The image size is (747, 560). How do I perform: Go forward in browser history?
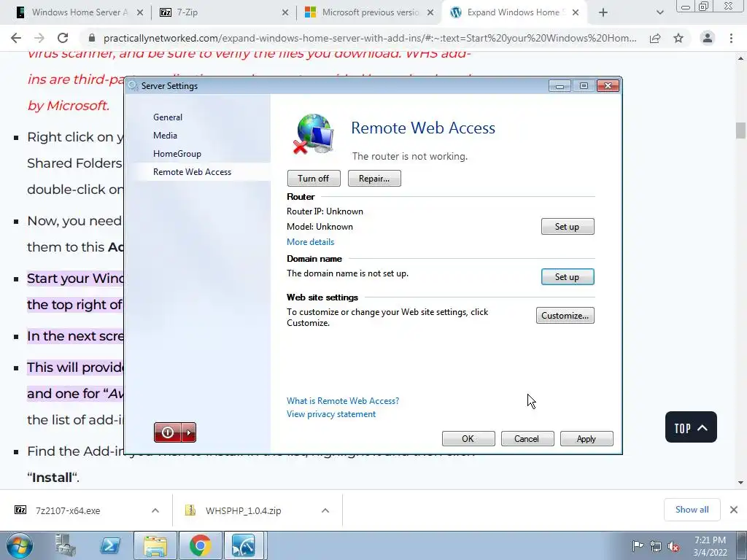tap(39, 38)
